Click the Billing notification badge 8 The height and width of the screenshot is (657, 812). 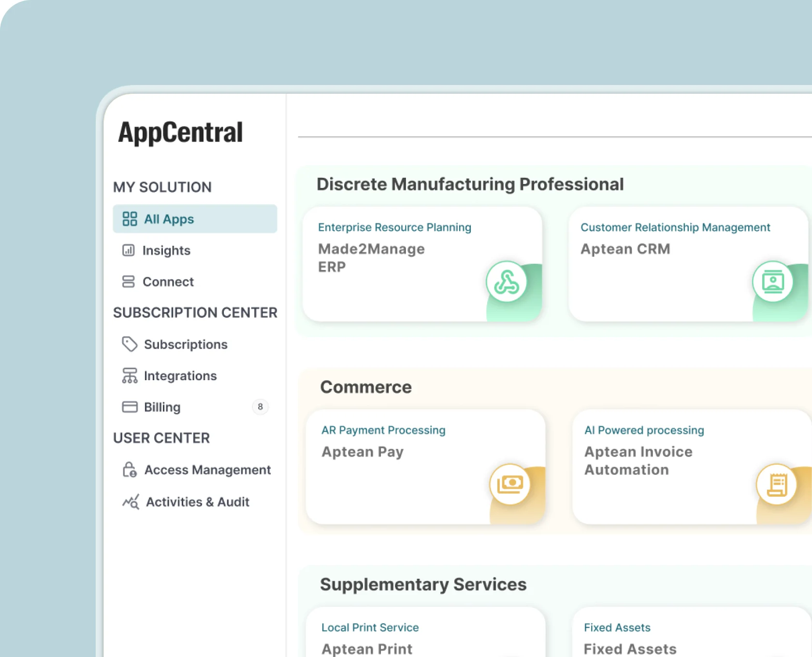pos(260,407)
